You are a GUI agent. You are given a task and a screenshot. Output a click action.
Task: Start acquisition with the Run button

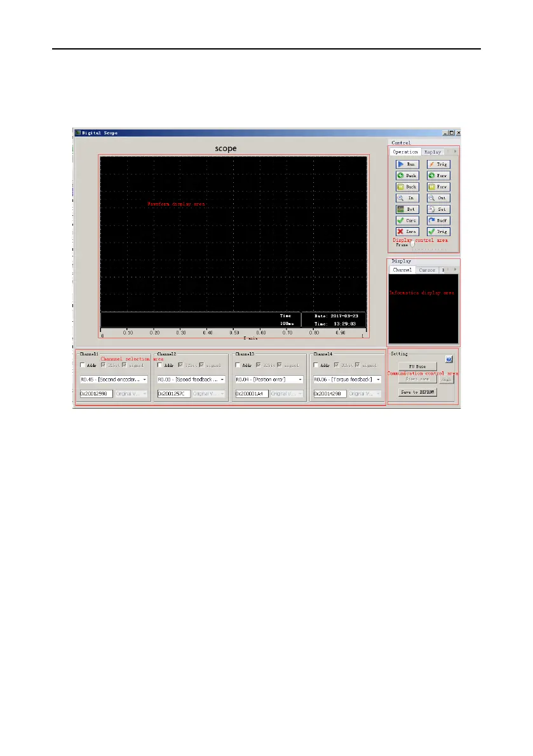[407, 164]
